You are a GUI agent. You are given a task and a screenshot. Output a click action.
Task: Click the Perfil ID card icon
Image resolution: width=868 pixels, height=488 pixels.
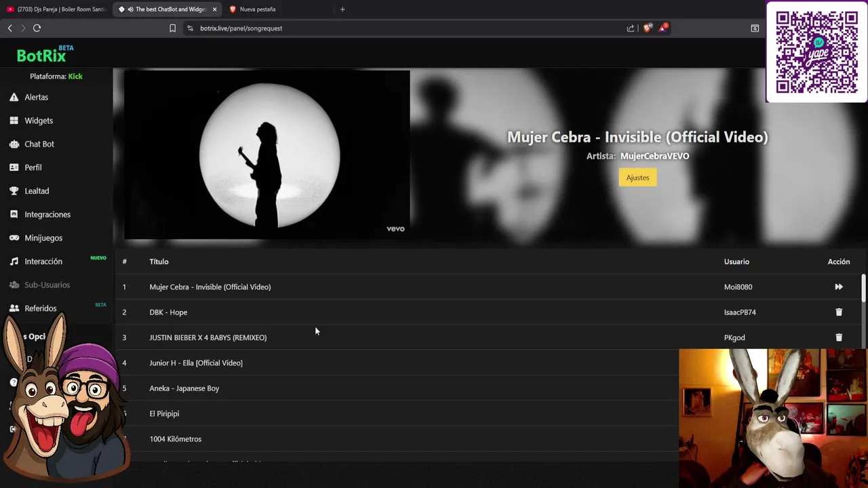tap(14, 167)
